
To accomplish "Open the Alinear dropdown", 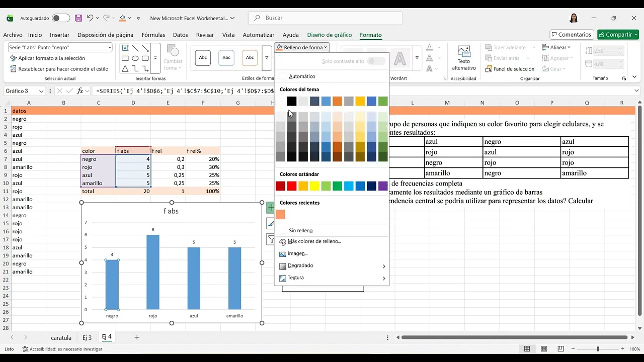I will tap(556, 47).
